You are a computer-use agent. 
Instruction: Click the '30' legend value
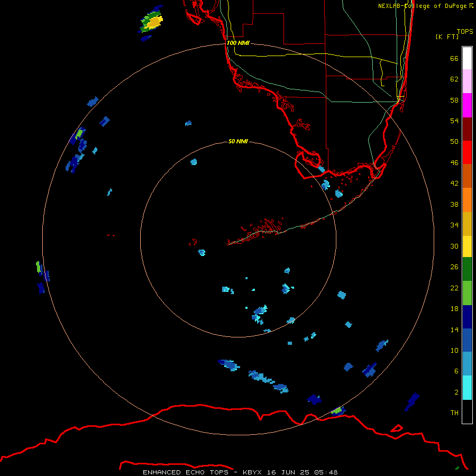454,246
